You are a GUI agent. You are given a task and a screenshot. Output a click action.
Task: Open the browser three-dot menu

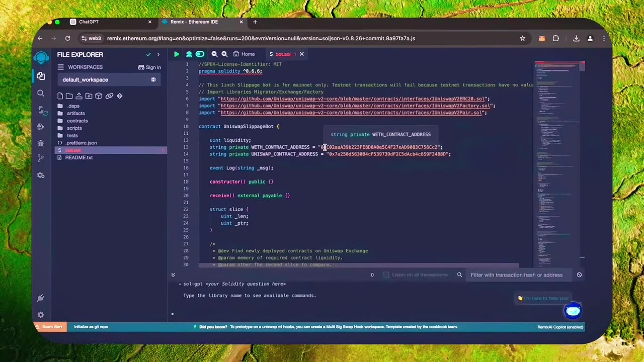pyautogui.click(x=604, y=38)
